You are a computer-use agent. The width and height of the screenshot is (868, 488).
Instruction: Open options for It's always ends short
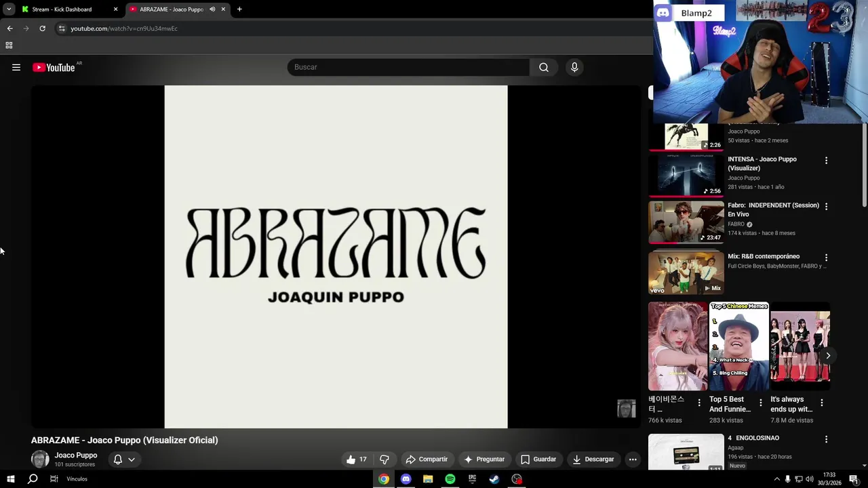click(821, 403)
